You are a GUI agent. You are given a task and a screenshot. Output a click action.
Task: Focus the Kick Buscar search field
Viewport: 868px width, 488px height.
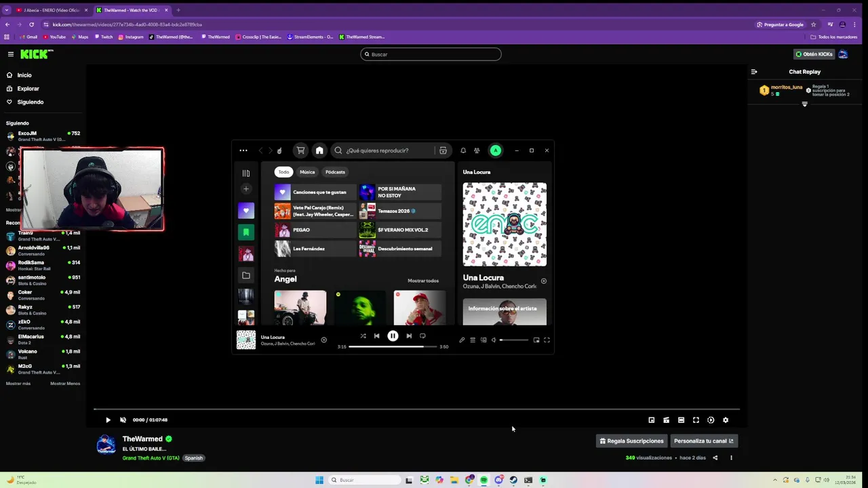[x=431, y=54]
